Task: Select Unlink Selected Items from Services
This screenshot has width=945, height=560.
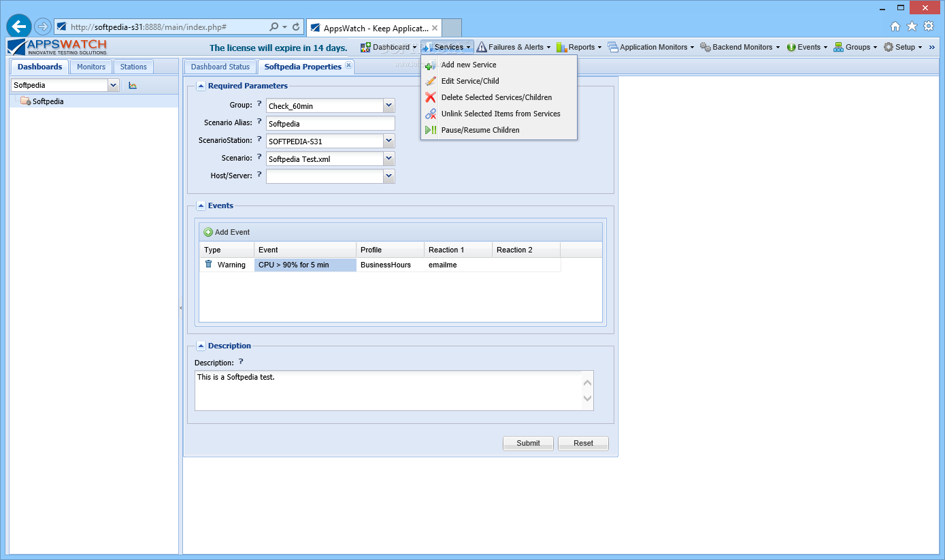Action: (x=499, y=114)
